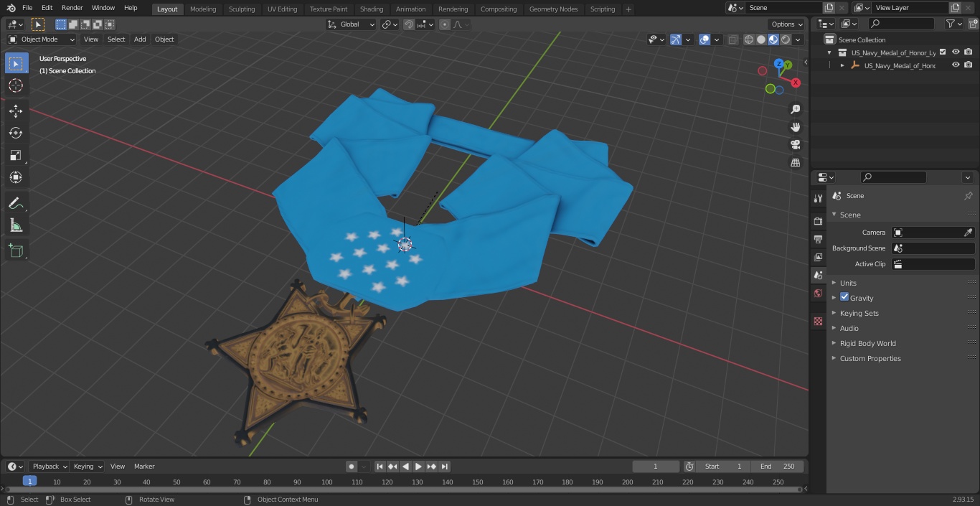Select the Add Cube tool

tap(16, 251)
